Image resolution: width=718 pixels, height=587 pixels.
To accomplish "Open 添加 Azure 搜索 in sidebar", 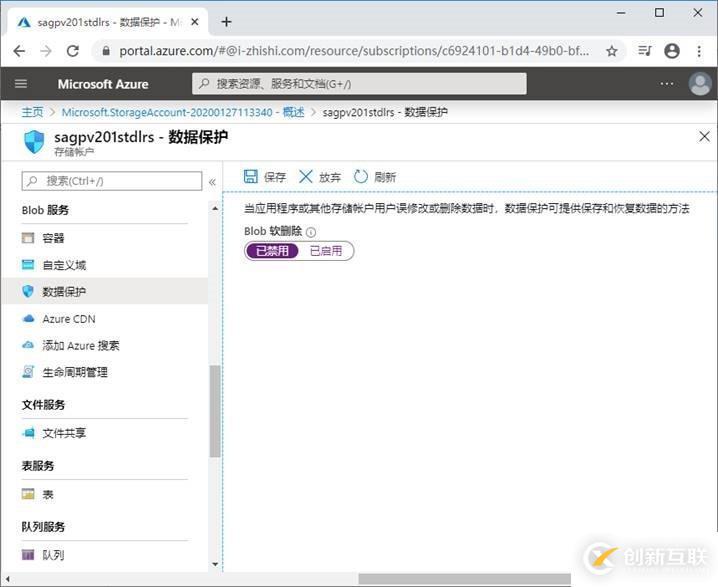I will pyautogui.click(x=104, y=345).
